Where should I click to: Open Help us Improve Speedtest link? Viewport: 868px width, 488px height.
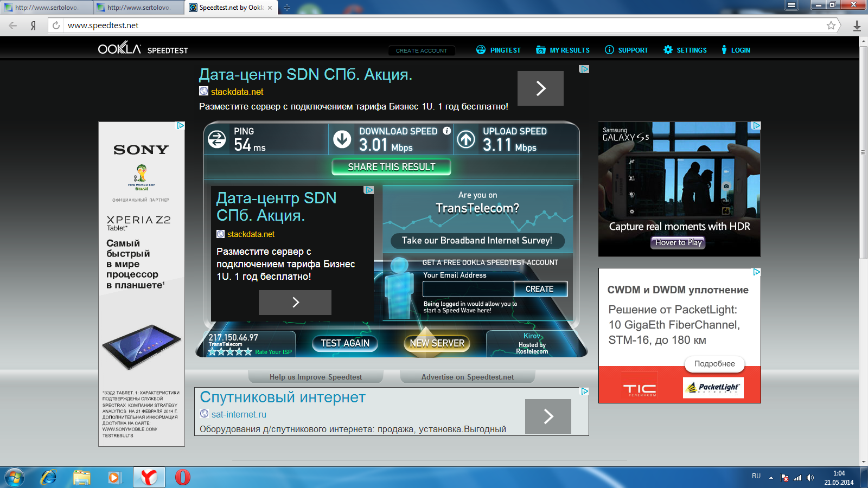[x=316, y=377]
